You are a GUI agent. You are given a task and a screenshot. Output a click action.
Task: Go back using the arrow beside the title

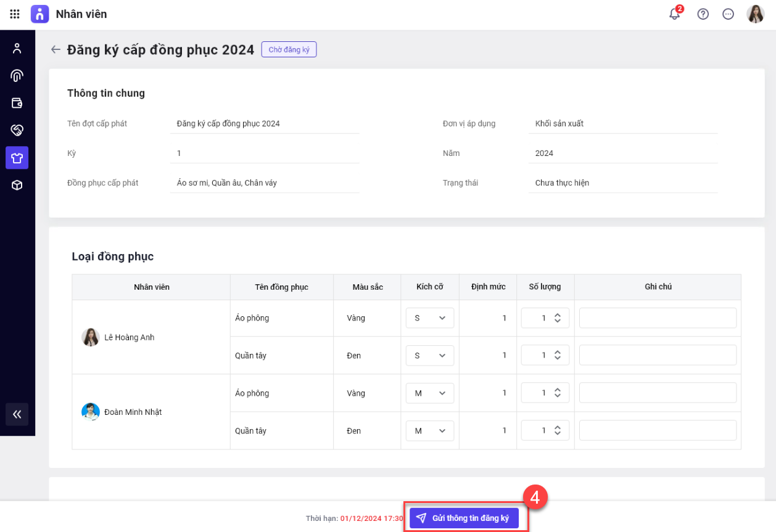56,50
